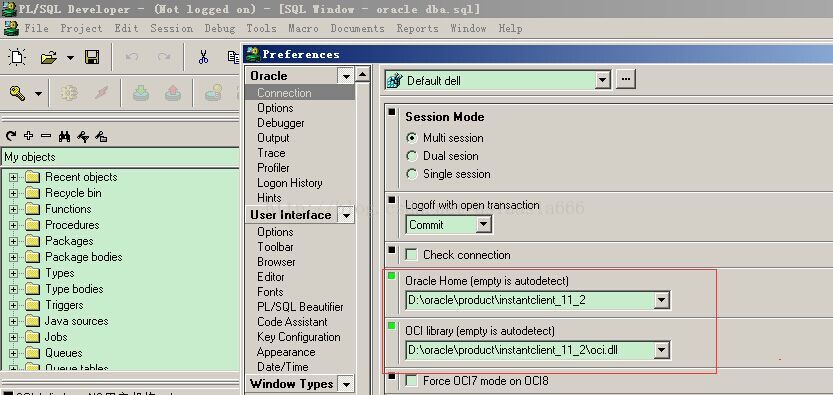
Task: Open browser folders with the folder wrench icon
Action: (x=101, y=137)
